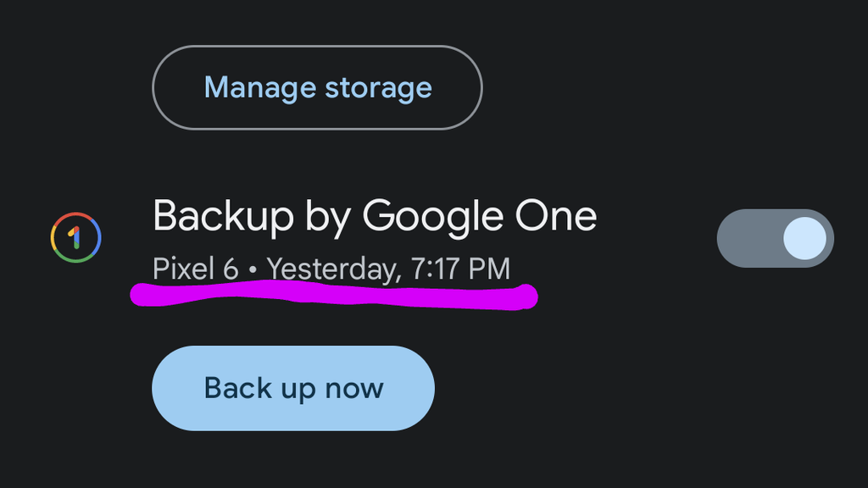Select the Yesterday 7:17 PM timestamp text
Viewport: 868px width, 488px height.
click(388, 268)
